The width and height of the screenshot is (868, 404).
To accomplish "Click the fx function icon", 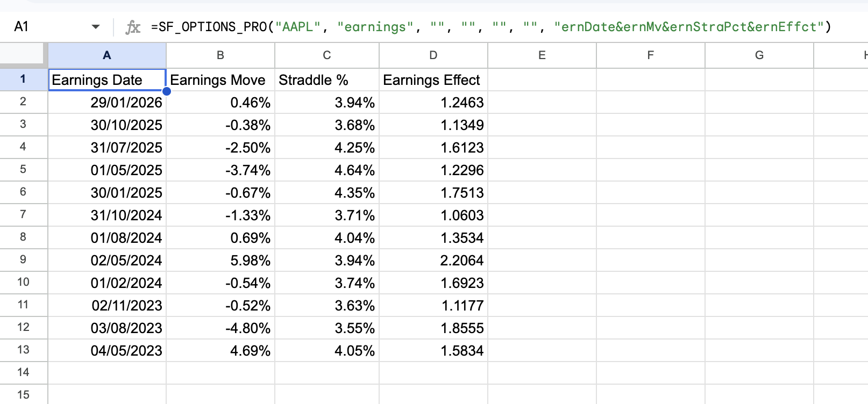I will [x=133, y=27].
